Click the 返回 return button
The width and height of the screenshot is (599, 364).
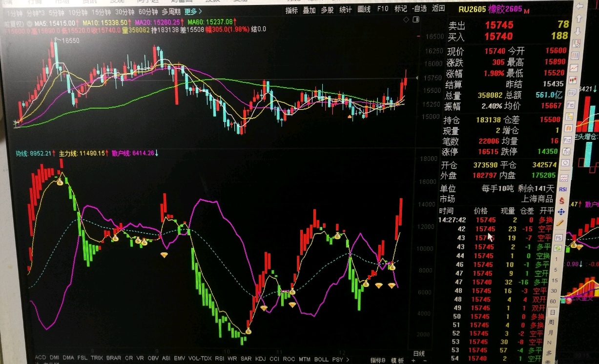(x=438, y=8)
